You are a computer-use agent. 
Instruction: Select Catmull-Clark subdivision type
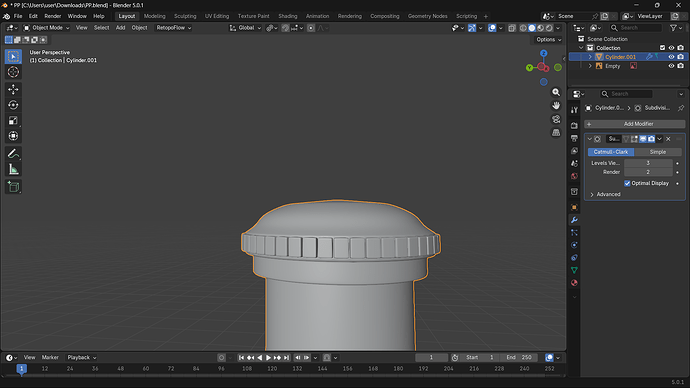(611, 152)
